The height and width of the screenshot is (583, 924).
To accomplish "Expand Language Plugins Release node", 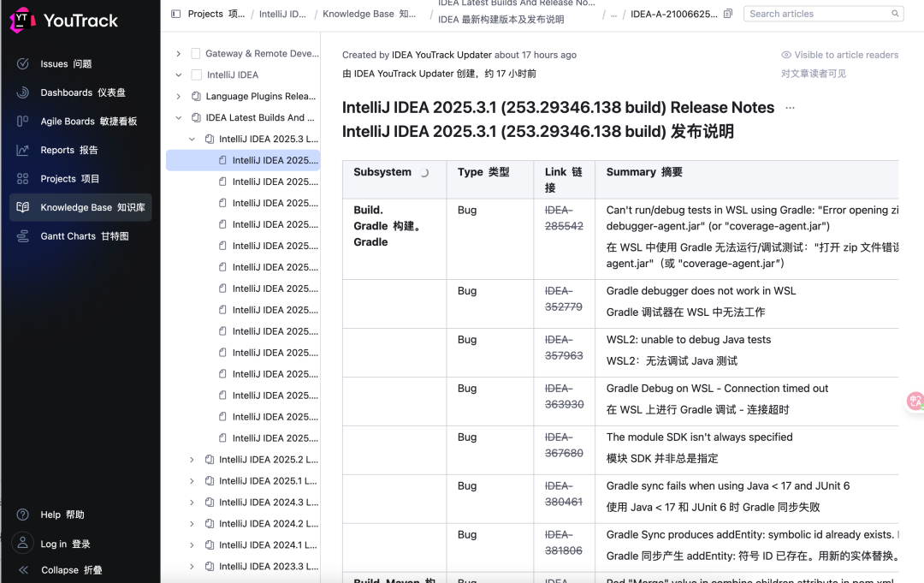I will pyautogui.click(x=179, y=96).
